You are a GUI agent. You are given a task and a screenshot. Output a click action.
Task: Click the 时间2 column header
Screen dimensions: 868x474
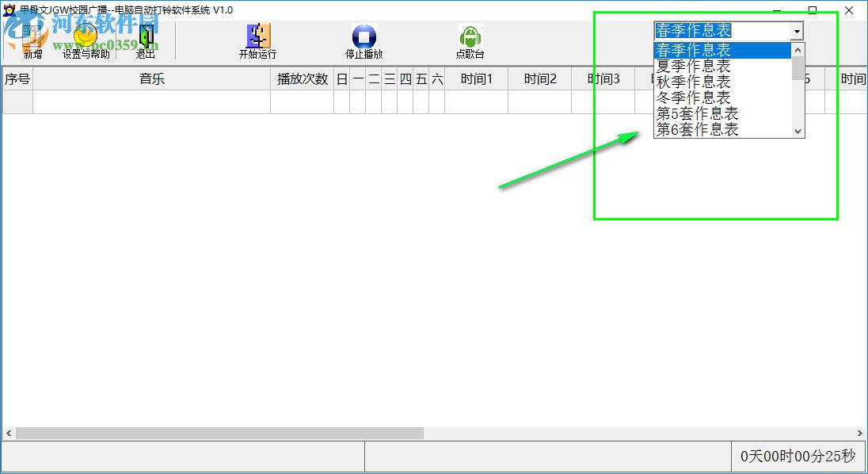coord(540,78)
